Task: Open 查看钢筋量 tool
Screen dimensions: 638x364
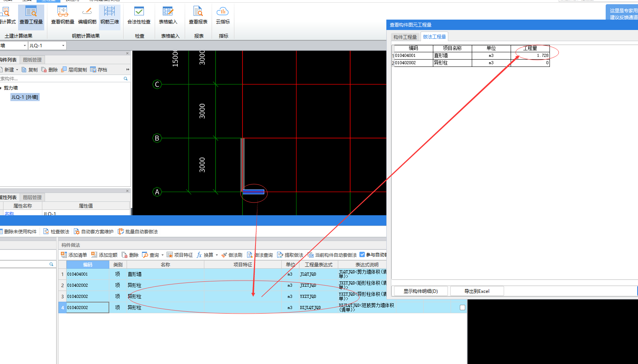Action: (x=63, y=15)
